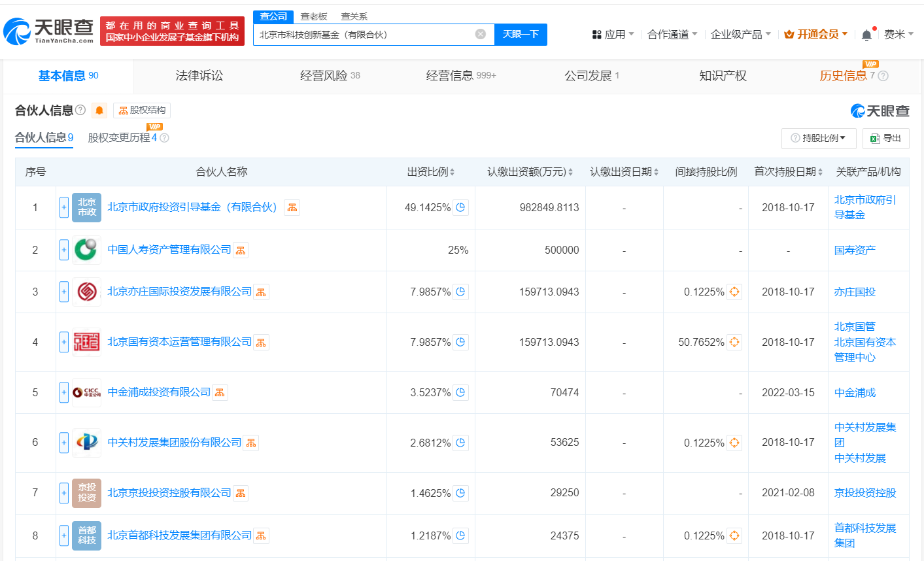Click the 天眼一下 search button
Viewport: 924px width, 561px height.
(521, 35)
